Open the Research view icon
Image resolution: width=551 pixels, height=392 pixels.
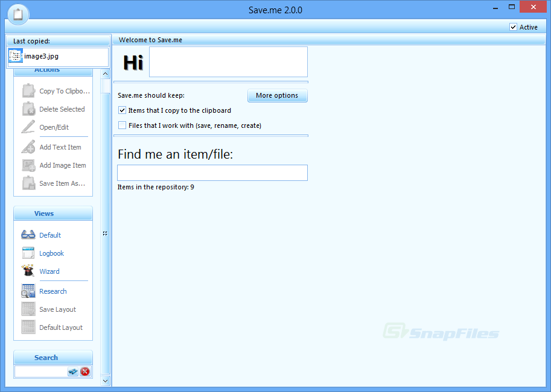(28, 291)
